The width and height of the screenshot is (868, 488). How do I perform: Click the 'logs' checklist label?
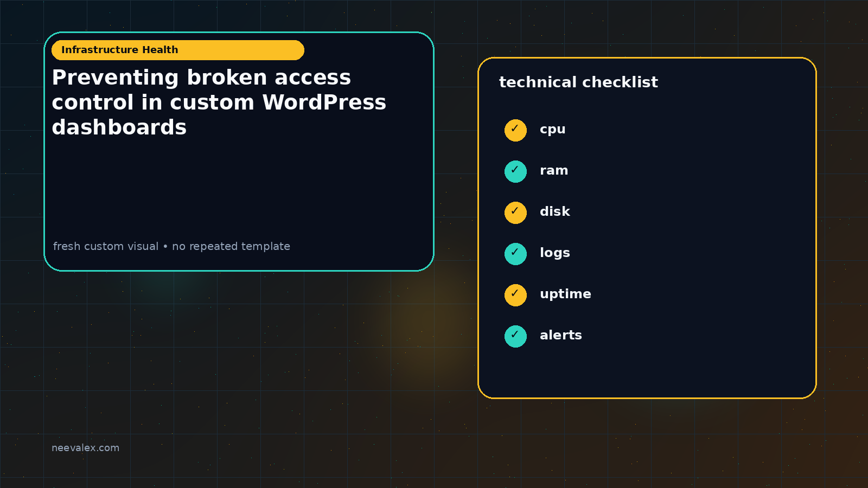tap(554, 253)
